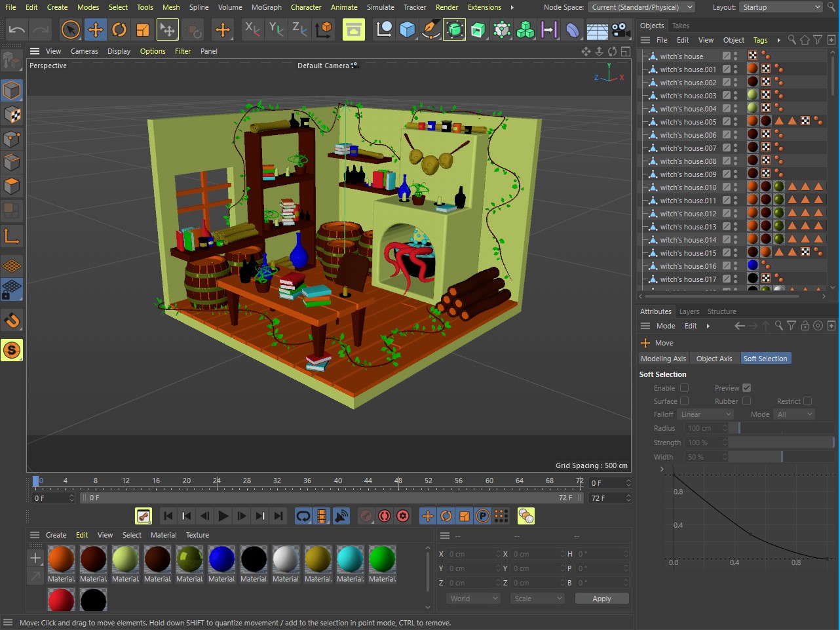This screenshot has height=630, width=840.
Task: Select witch's house.005 in Objects list
Action: coord(687,122)
